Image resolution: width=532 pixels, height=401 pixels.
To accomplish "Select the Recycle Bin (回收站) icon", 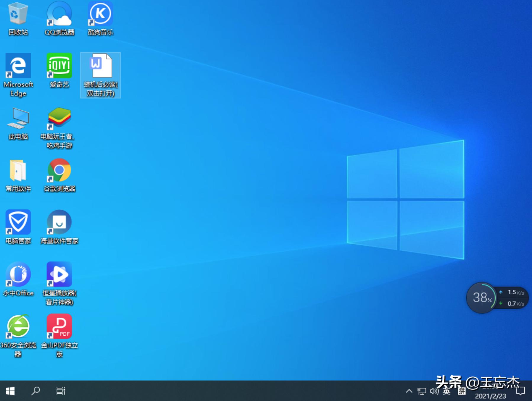I will coord(18,14).
